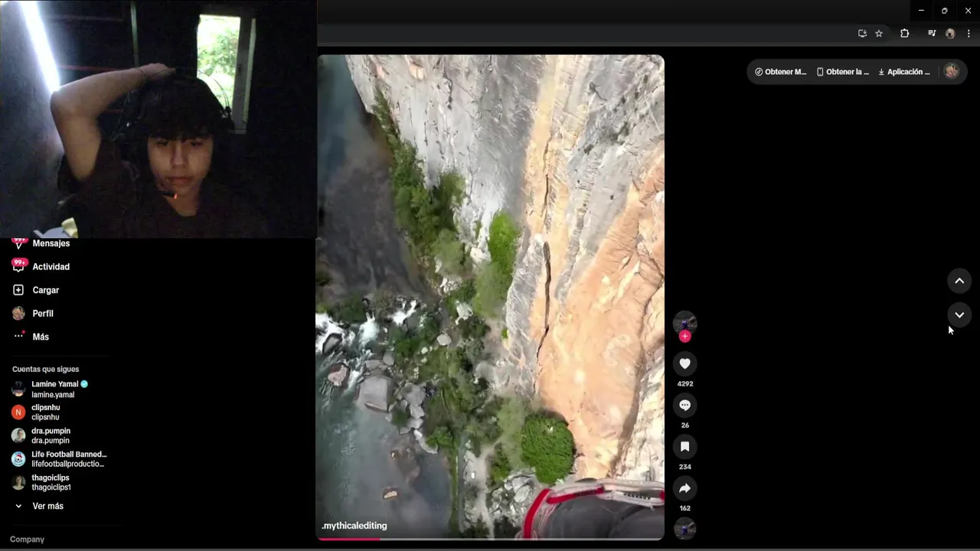Click the Cargar plus square icon
Image resolution: width=980 pixels, height=551 pixels.
18,290
